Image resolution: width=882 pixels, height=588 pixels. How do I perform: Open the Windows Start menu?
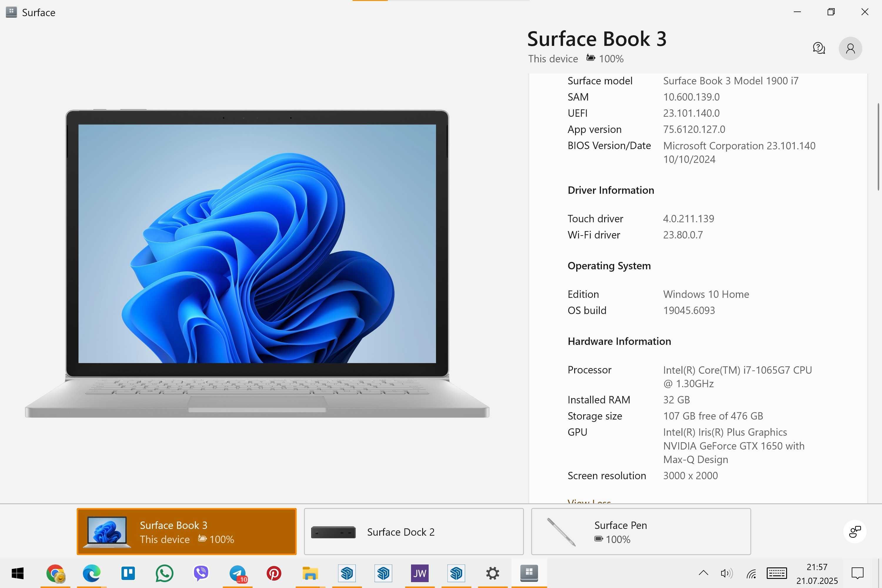click(x=18, y=573)
